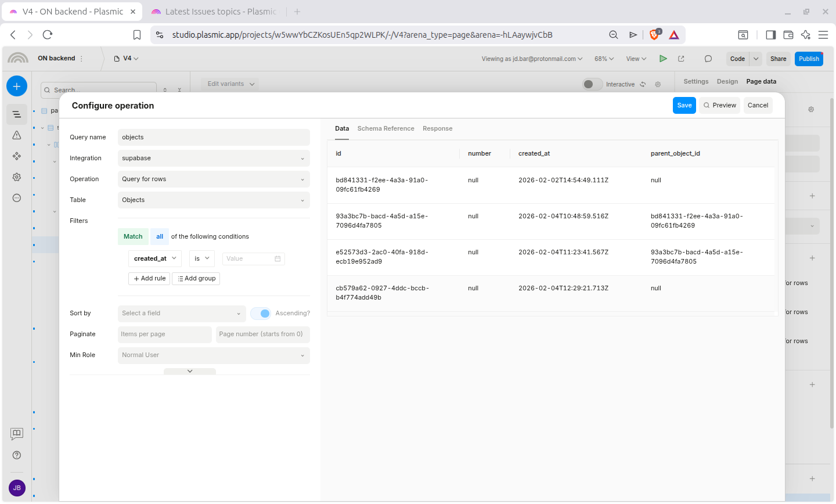Open the components icon in left sidebar
This screenshot has width=836, height=504.
pyautogui.click(x=17, y=156)
